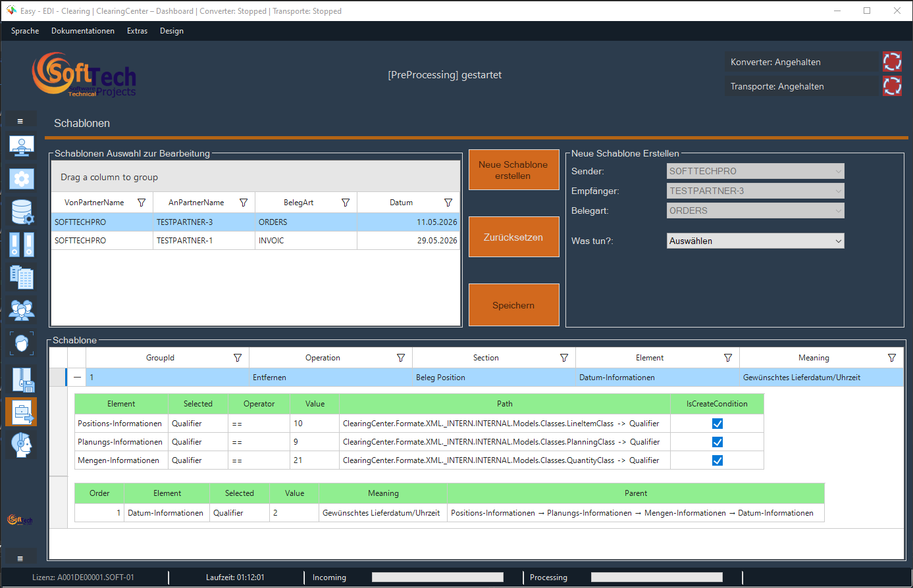Toggle IsCreateCondition for Planungs-Informationen row

point(717,442)
